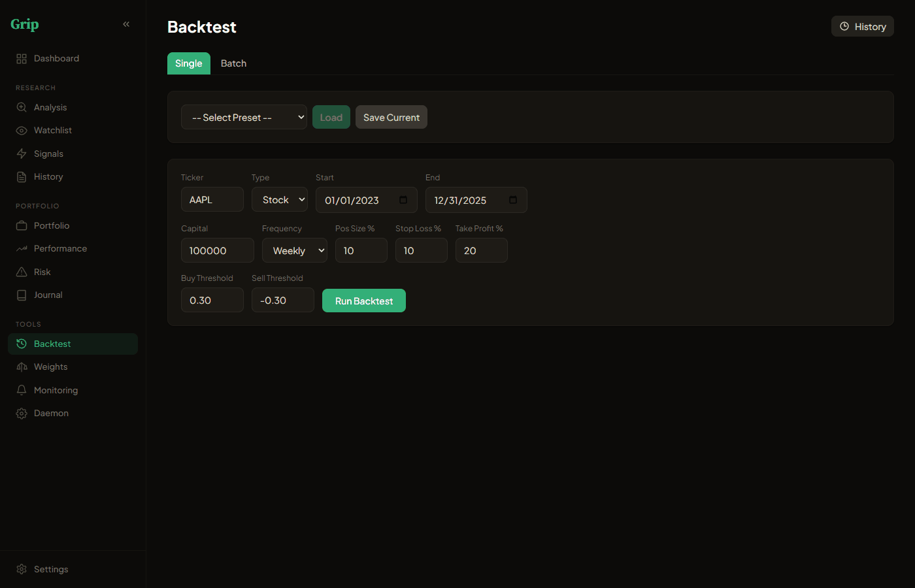Screen dimensions: 915x588
Task: Click the Ticker field containing AAPL
Action: coord(212,199)
